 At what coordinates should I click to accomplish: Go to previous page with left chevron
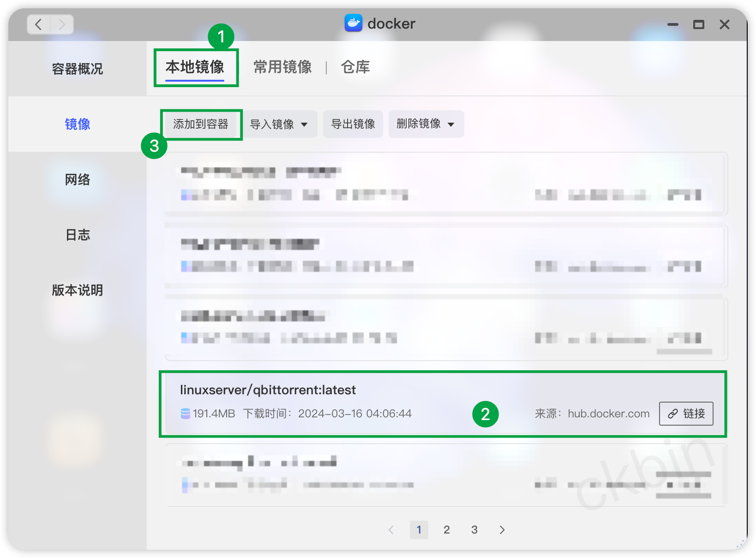(x=391, y=530)
